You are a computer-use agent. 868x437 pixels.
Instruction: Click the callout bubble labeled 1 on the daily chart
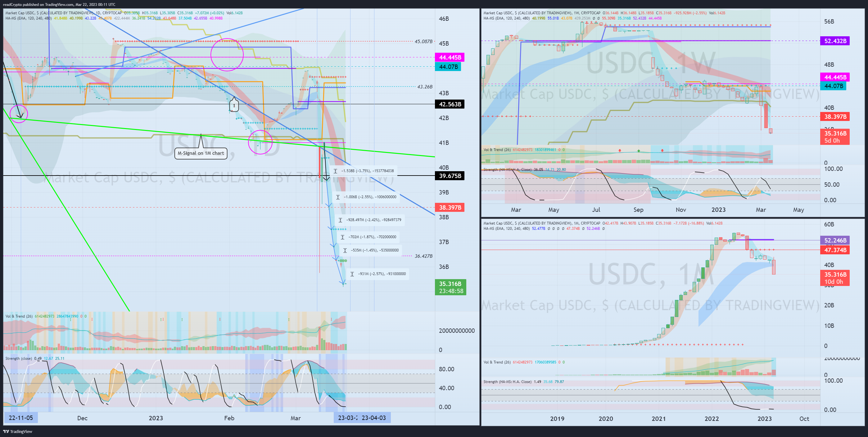(234, 105)
